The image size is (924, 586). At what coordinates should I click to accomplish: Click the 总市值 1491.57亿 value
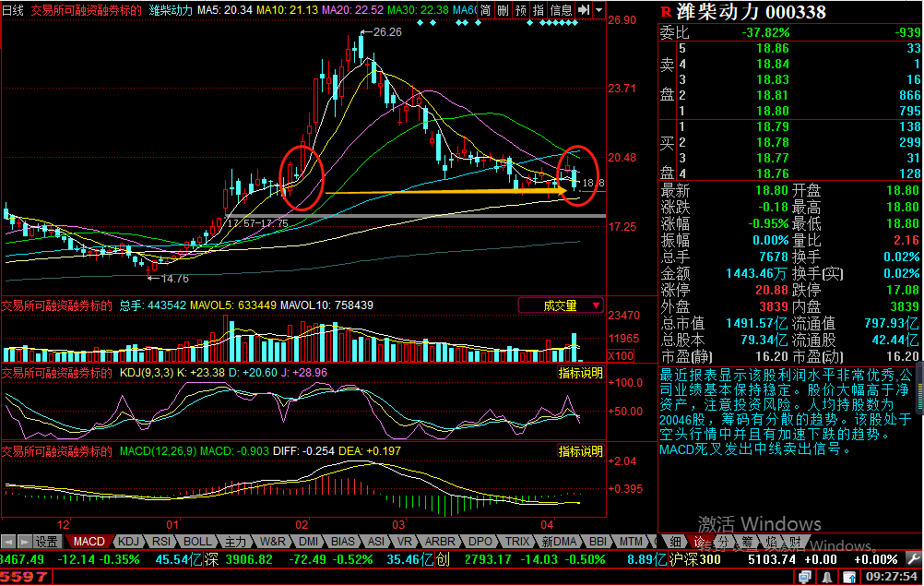(x=757, y=323)
